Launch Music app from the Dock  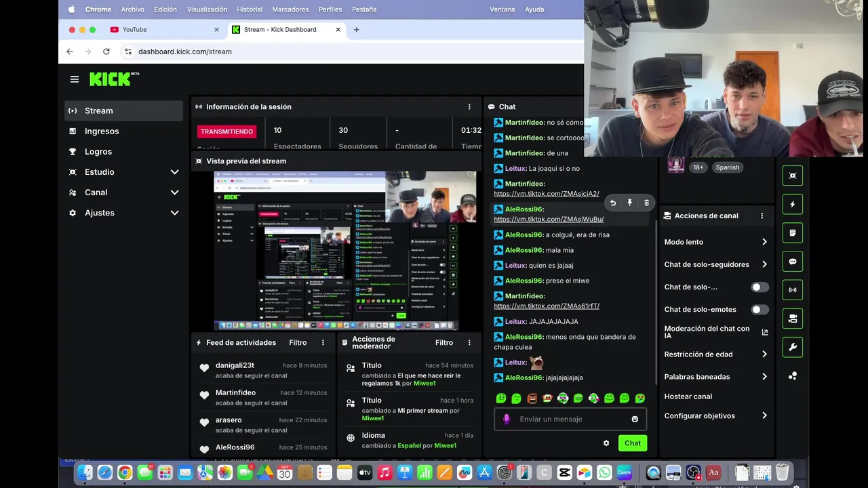[384, 473]
